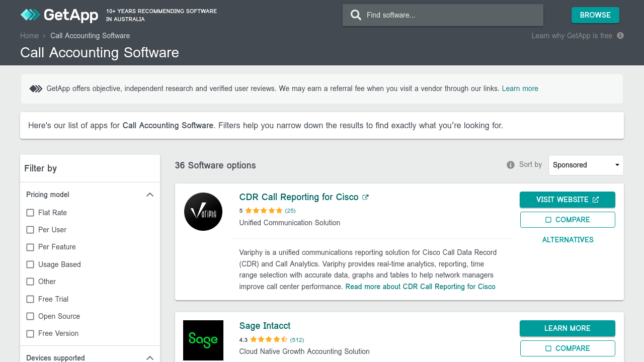
Task: Collapse the Pricing model filter section
Action: 149,195
